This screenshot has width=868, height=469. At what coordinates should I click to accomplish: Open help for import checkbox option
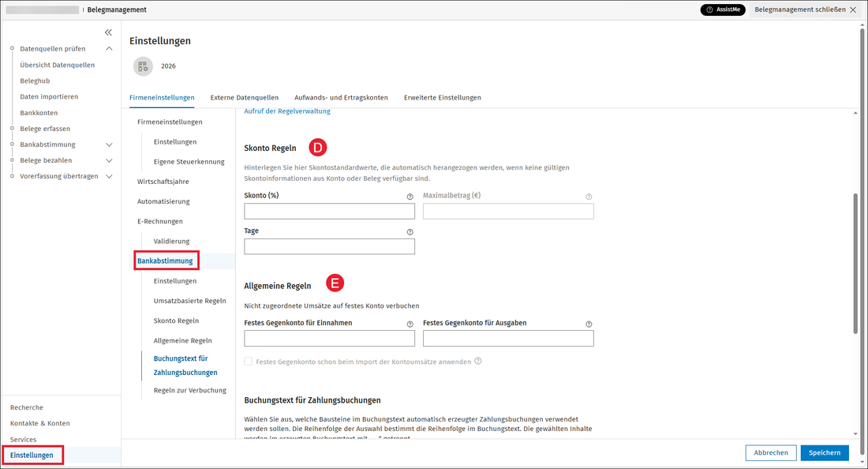(478, 361)
